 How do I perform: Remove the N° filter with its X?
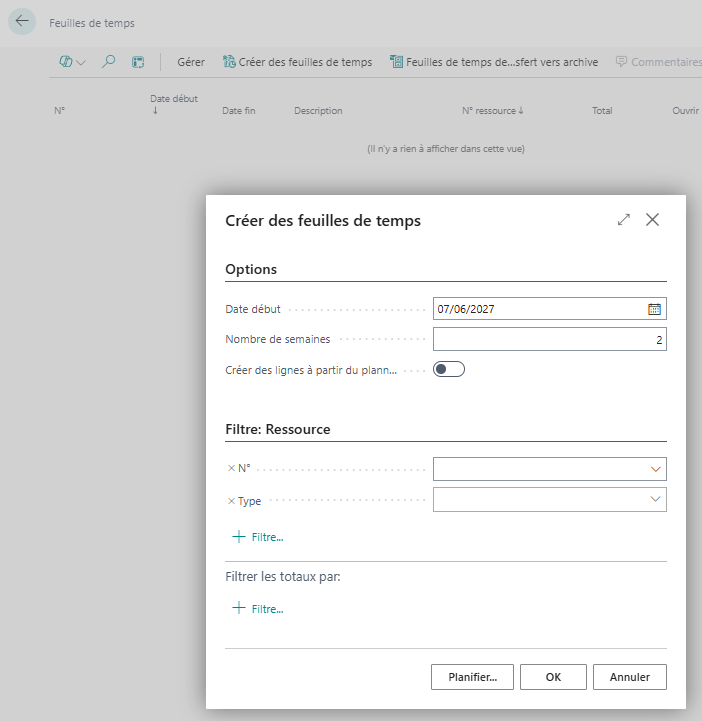(231, 468)
